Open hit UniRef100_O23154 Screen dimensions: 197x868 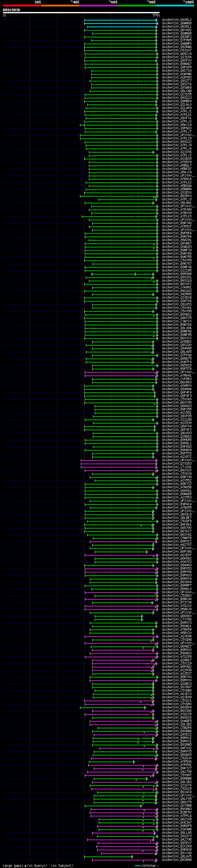pos(176,57)
